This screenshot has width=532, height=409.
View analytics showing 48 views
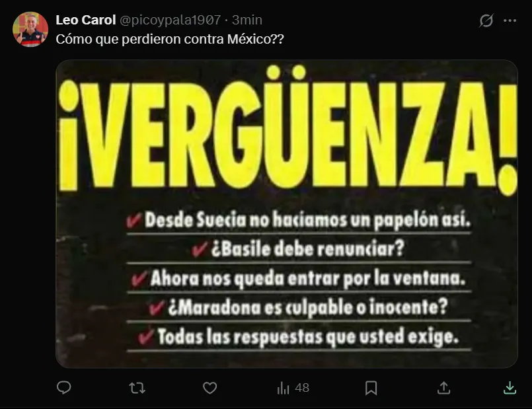pyautogui.click(x=293, y=388)
